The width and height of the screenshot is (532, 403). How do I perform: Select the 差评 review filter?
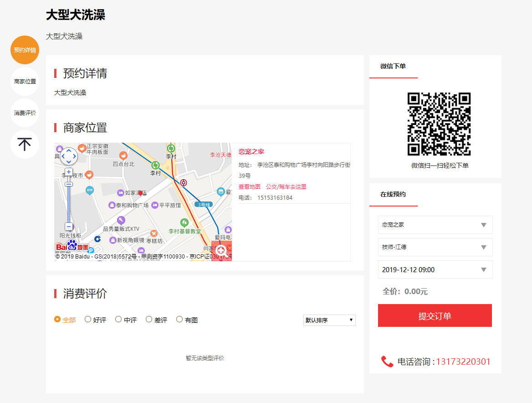(148, 319)
